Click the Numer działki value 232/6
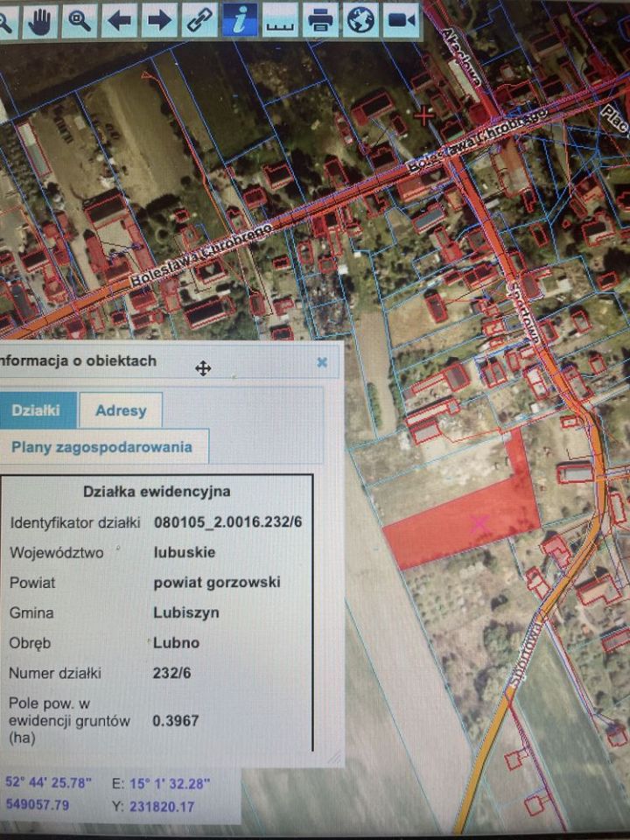Image resolution: width=630 pixels, height=840 pixels. (x=171, y=673)
